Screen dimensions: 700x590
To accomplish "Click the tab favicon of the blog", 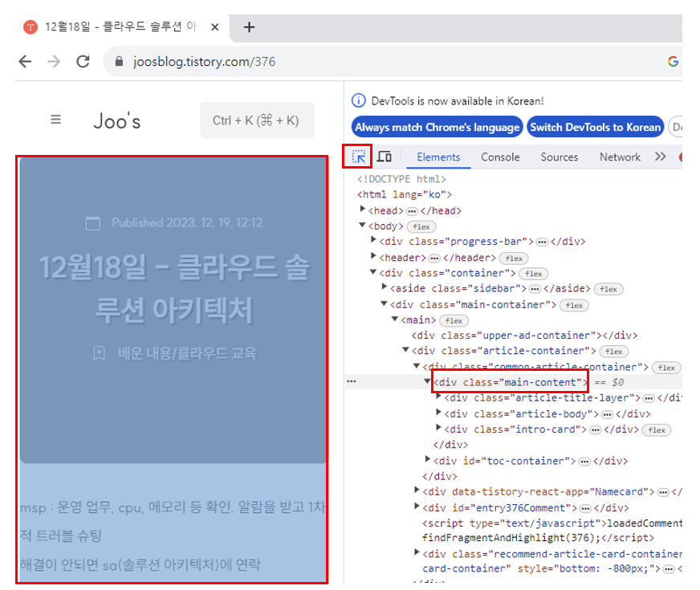I will coord(31,27).
